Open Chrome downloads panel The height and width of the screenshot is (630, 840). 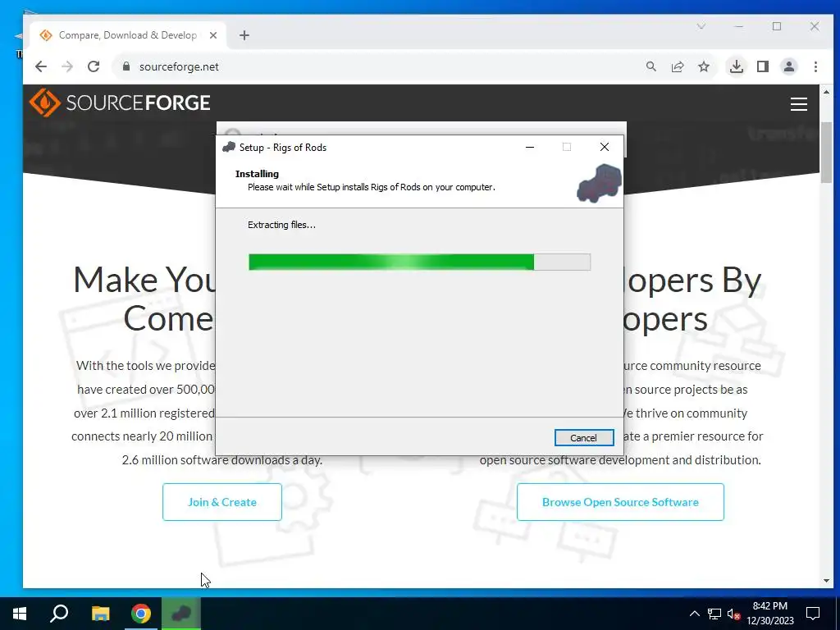click(737, 66)
